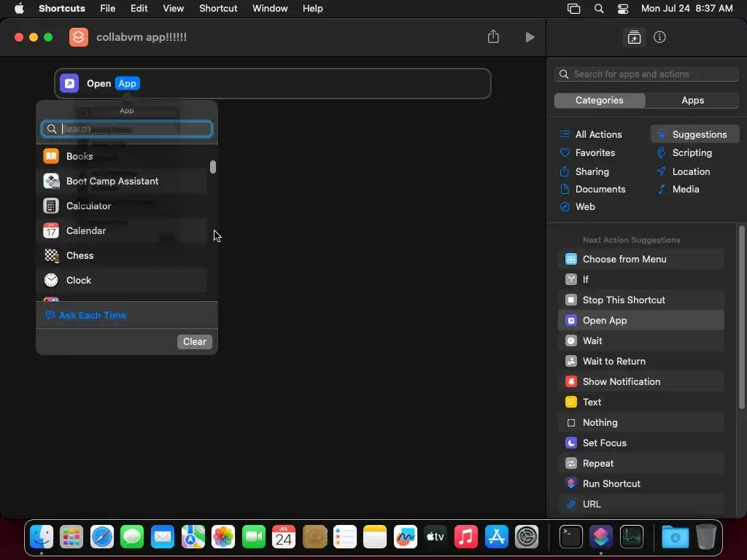Add Set Focus action
The width and height of the screenshot is (747, 560).
point(640,443)
